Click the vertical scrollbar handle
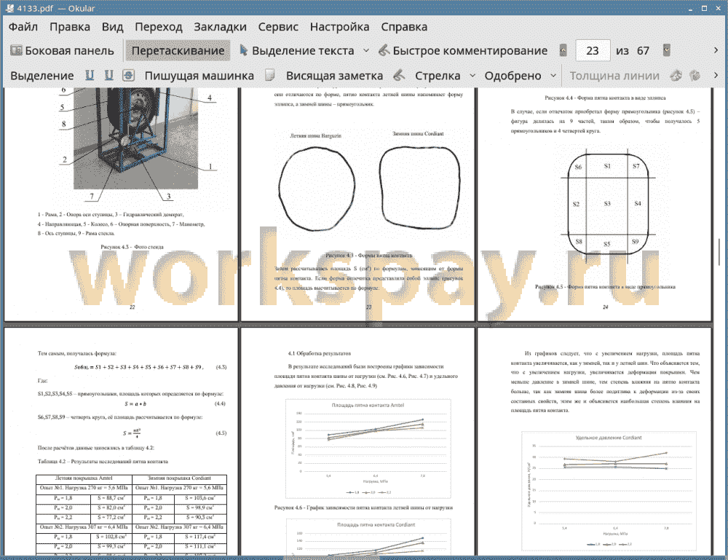 (x=719, y=251)
